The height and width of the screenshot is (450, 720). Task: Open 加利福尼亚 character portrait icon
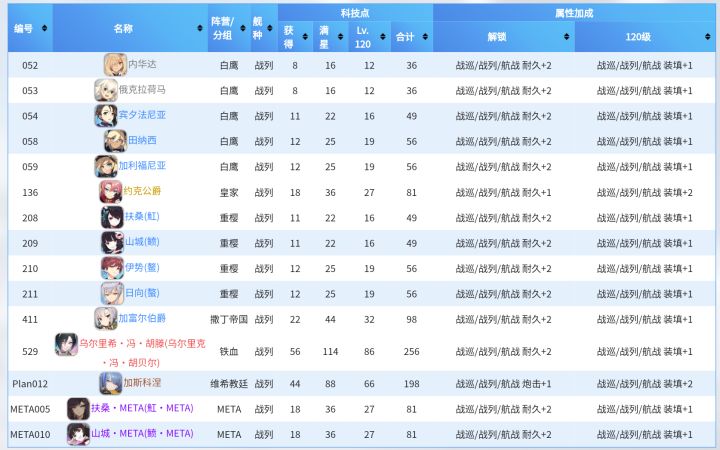click(x=106, y=166)
